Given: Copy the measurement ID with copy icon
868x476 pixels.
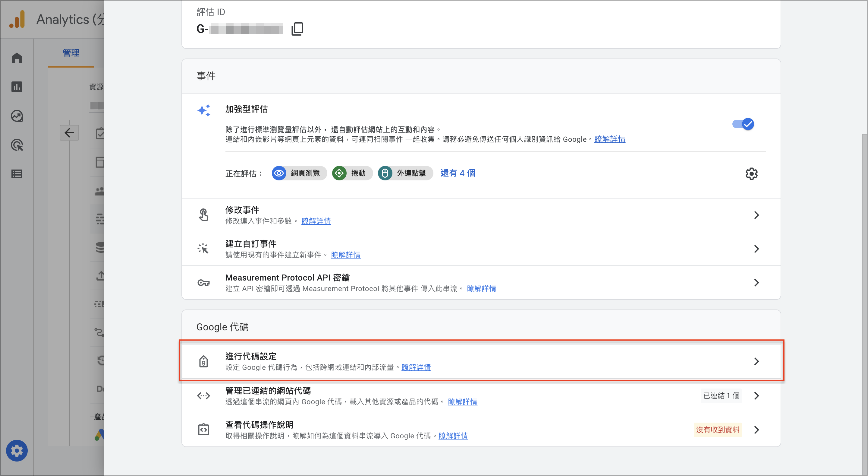Looking at the screenshot, I should click(x=297, y=29).
